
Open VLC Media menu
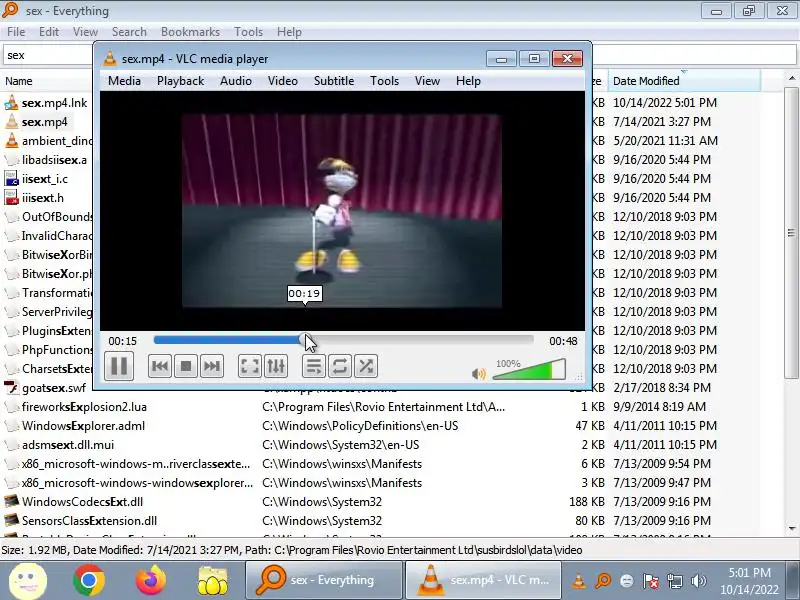[x=124, y=81]
